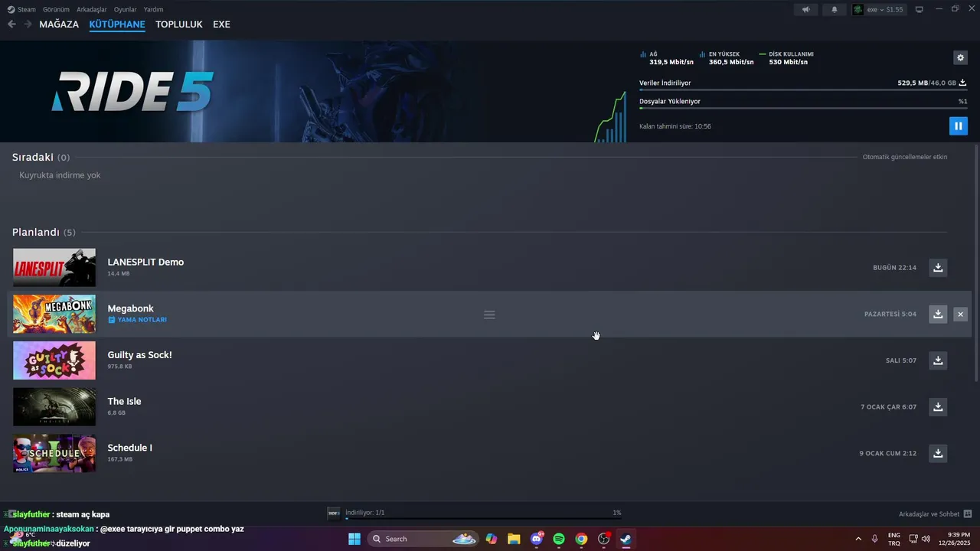Open Copilot from the taskbar

492,539
